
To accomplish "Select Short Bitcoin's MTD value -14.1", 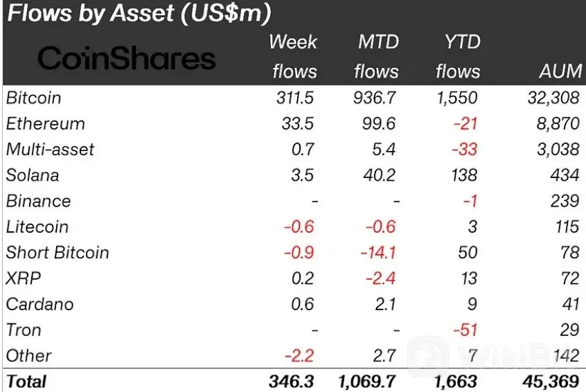I will [380, 252].
